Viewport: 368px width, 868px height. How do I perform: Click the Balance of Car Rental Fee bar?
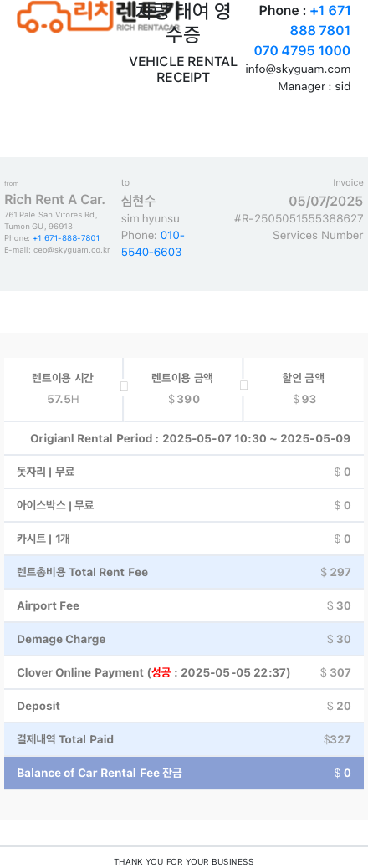pos(184,773)
